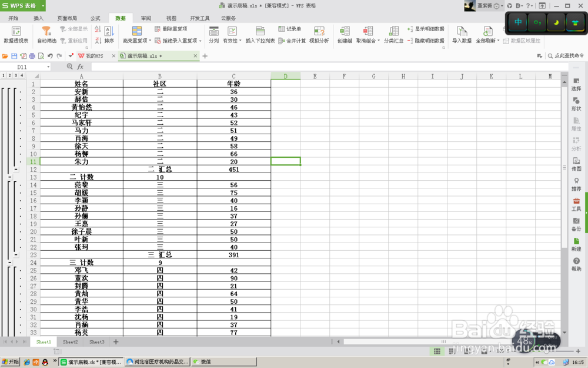Switch to the Sheet2 tab
The width and height of the screenshot is (588, 368).
point(70,342)
